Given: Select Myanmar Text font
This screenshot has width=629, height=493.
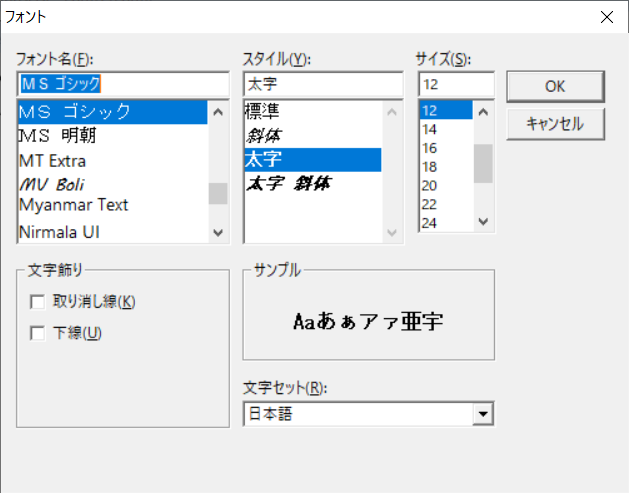Looking at the screenshot, I should (x=113, y=205).
